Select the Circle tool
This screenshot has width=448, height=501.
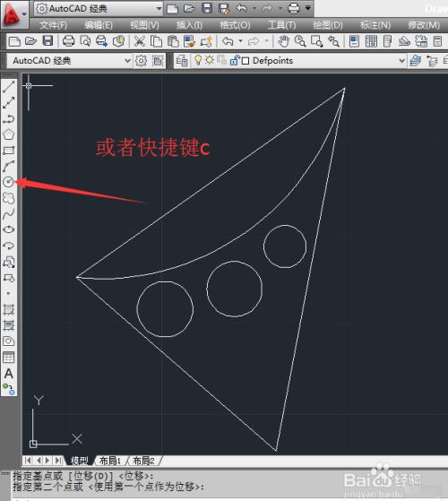coord(9,182)
